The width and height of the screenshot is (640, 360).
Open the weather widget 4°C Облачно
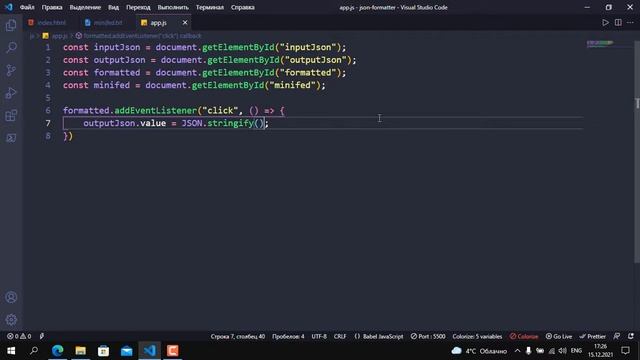[x=479, y=351]
